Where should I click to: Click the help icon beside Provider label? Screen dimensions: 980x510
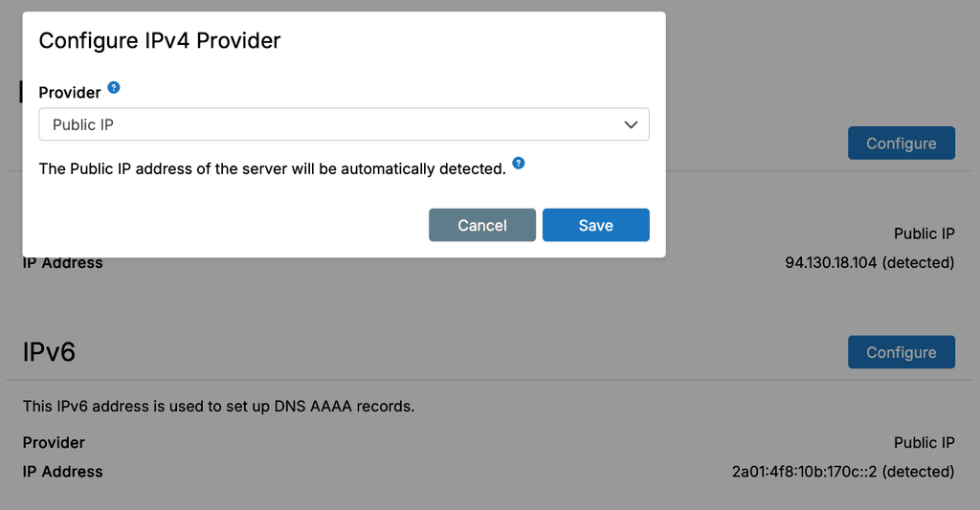click(x=114, y=88)
